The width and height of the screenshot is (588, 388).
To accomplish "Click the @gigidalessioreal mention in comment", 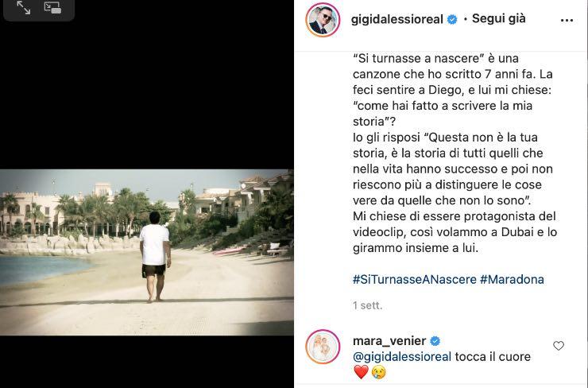I will (402, 356).
